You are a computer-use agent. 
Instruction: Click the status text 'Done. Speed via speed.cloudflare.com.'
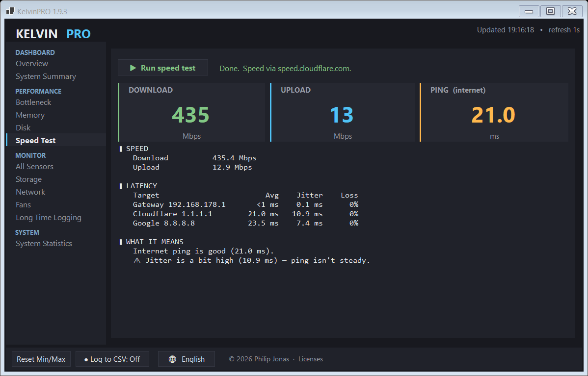click(x=285, y=69)
